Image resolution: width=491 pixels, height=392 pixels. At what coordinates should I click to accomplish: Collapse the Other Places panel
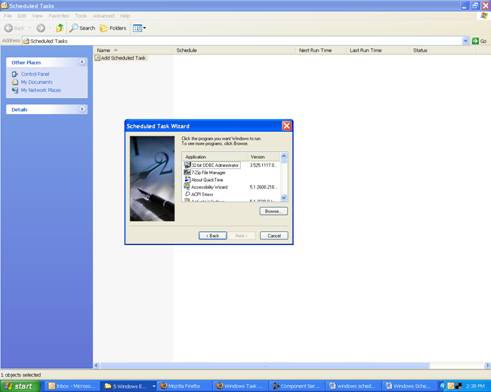[x=82, y=62]
